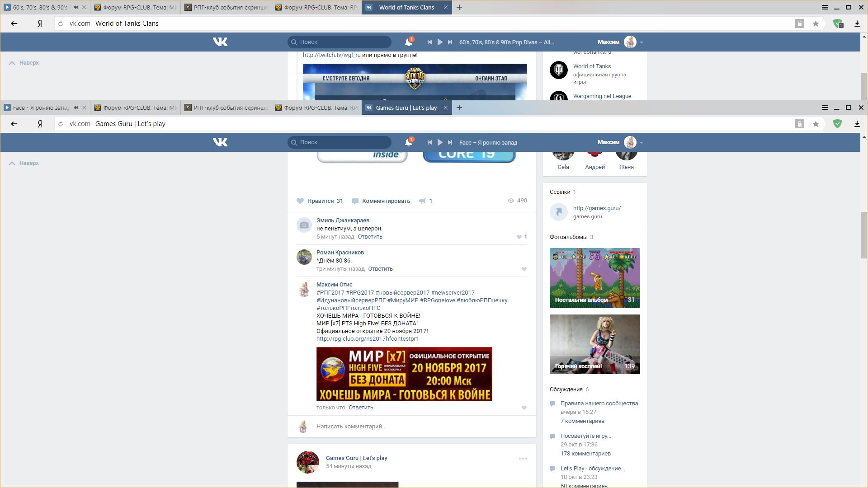Open new tab with plus button in lower window
This screenshot has height=488, width=868.
pos(459,108)
